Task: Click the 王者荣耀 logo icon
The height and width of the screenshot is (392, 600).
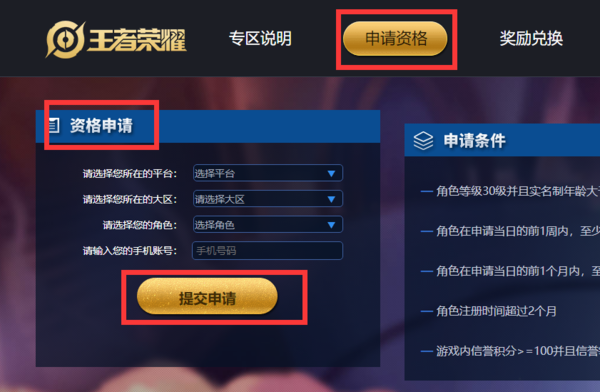Action: pyautogui.click(x=65, y=39)
